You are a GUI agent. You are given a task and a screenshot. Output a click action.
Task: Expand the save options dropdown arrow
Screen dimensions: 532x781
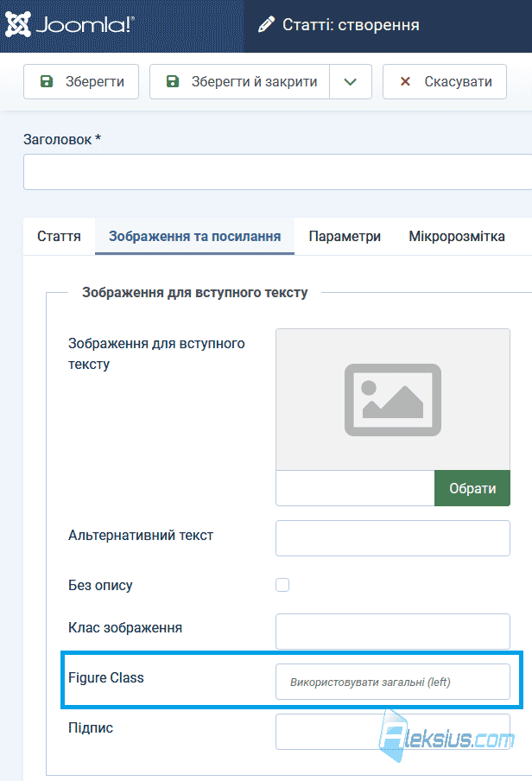click(351, 82)
